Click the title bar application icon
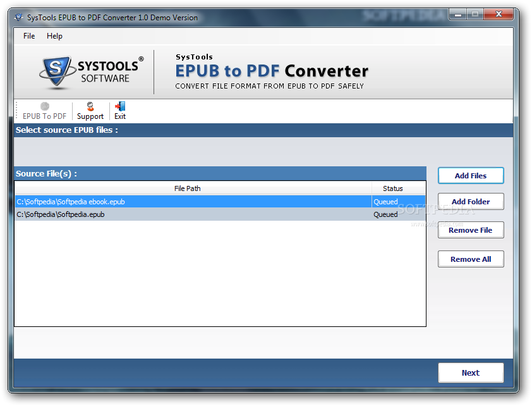 19,17
